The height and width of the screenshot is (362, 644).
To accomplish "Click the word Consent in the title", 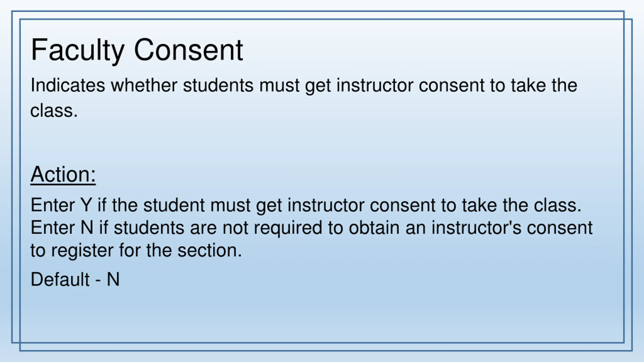I will 189,50.
